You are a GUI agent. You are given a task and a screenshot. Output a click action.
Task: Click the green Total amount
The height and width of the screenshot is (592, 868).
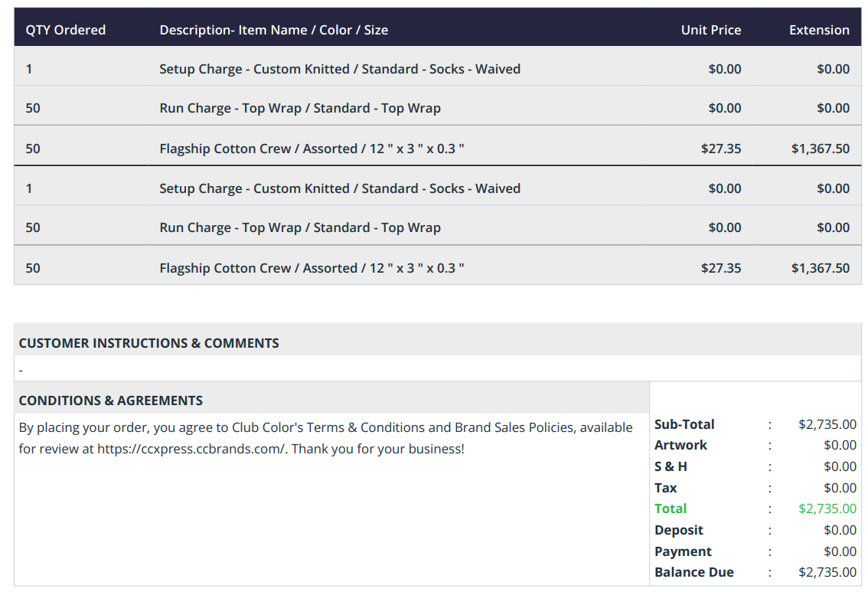pos(827,509)
